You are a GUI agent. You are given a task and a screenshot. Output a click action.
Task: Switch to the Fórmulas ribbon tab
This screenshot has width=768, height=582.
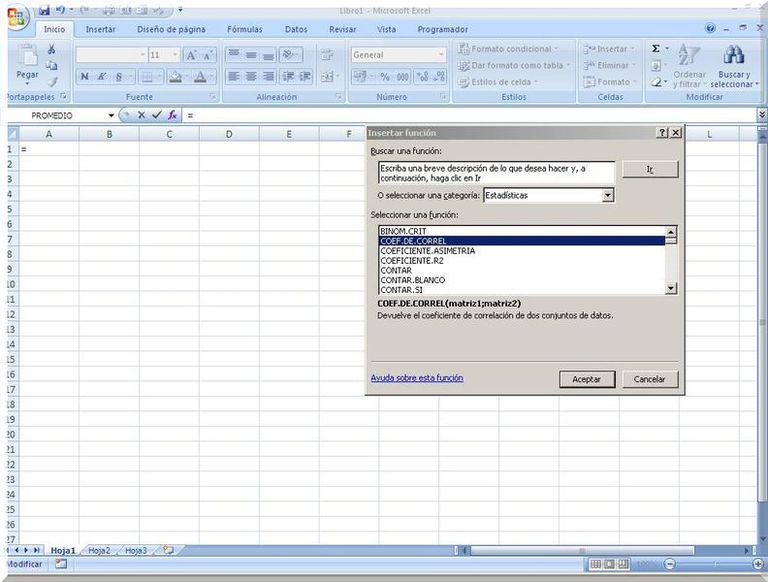[244, 30]
